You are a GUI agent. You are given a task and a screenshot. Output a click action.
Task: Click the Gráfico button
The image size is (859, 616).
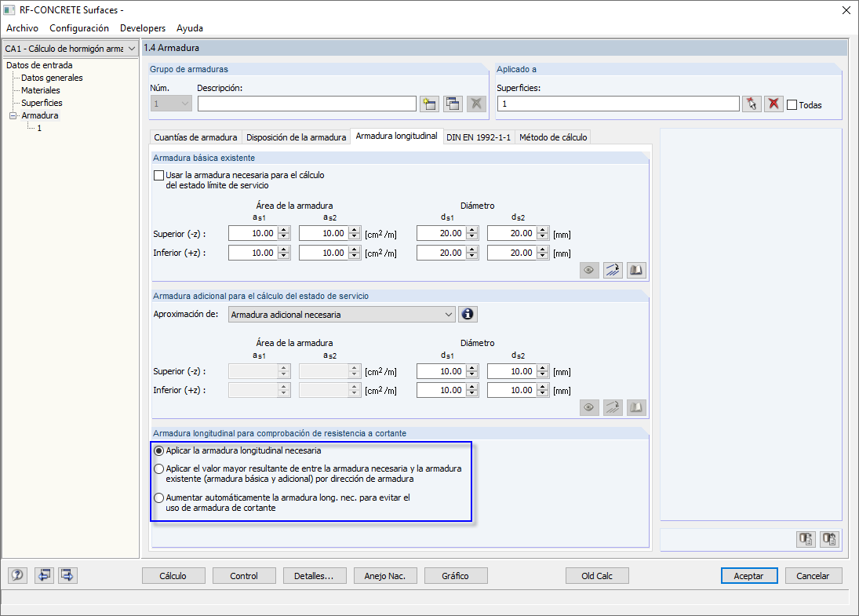(x=455, y=576)
